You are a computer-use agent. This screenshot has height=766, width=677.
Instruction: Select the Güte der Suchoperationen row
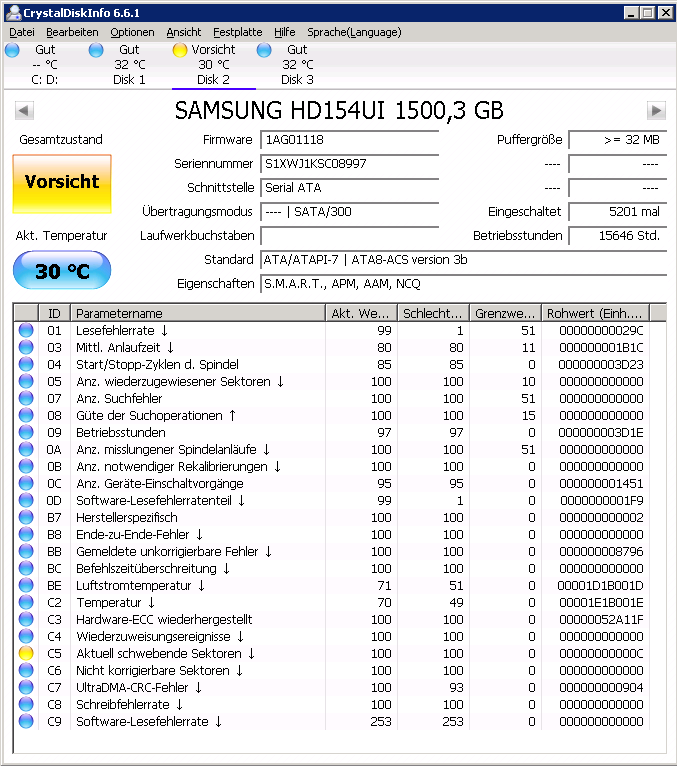332,415
